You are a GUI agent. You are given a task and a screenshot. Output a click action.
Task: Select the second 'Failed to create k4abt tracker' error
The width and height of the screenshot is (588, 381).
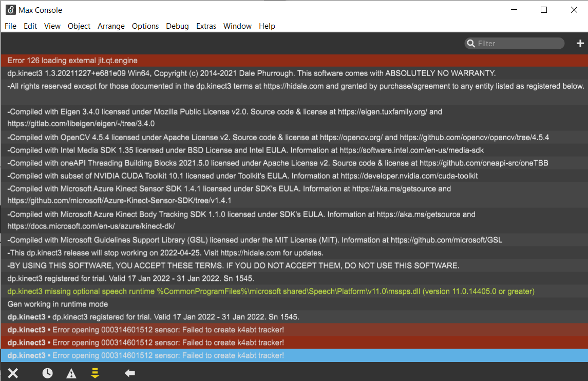[x=294, y=343]
